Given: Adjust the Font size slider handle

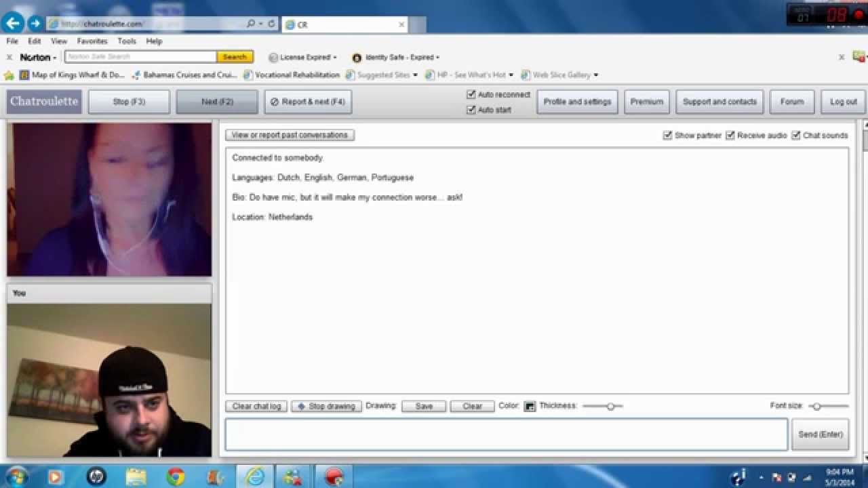Looking at the screenshot, I should 817,407.
